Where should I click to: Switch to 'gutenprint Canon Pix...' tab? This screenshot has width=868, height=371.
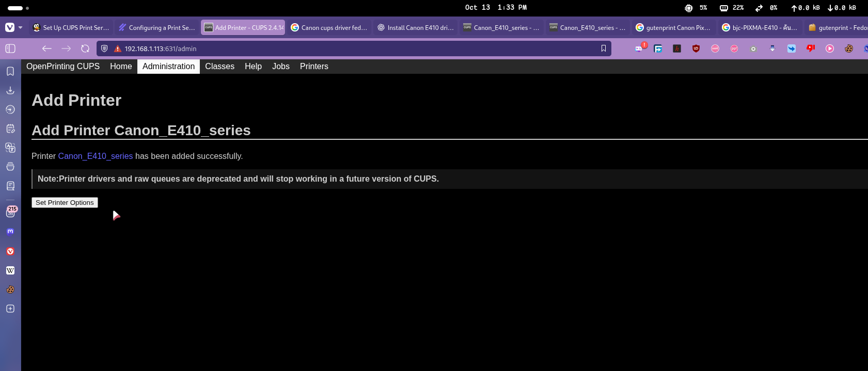point(673,28)
